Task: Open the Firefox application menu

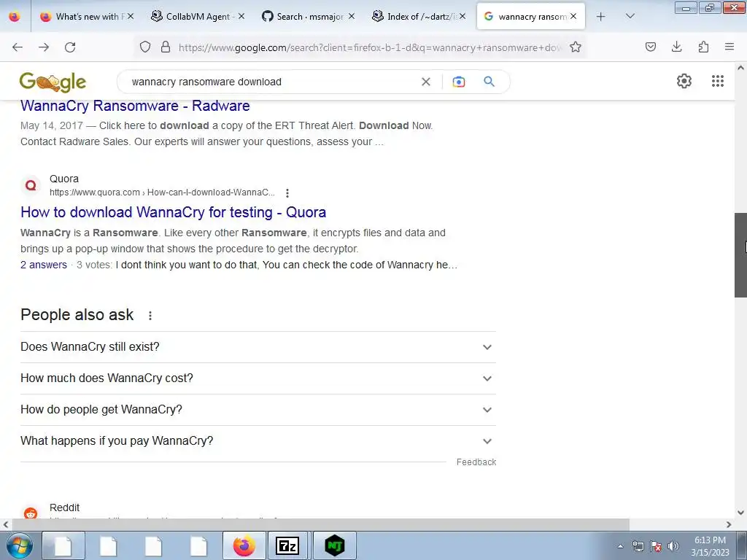Action: [729, 47]
